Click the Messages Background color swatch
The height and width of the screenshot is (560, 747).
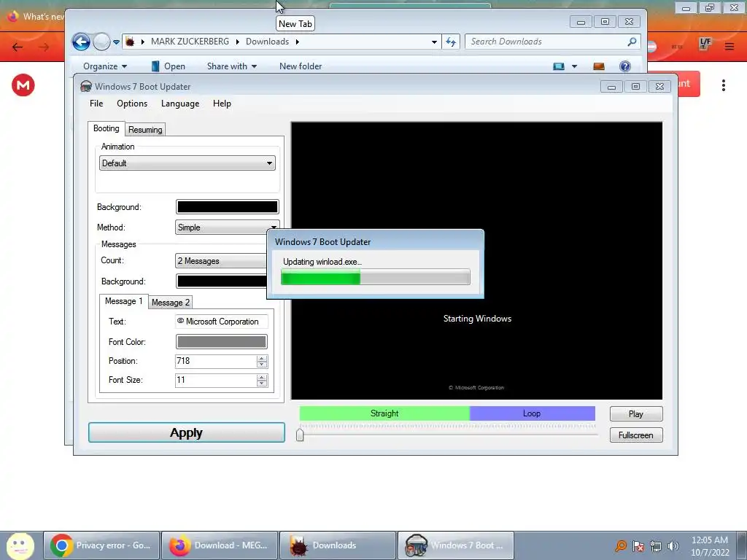pyautogui.click(x=222, y=281)
